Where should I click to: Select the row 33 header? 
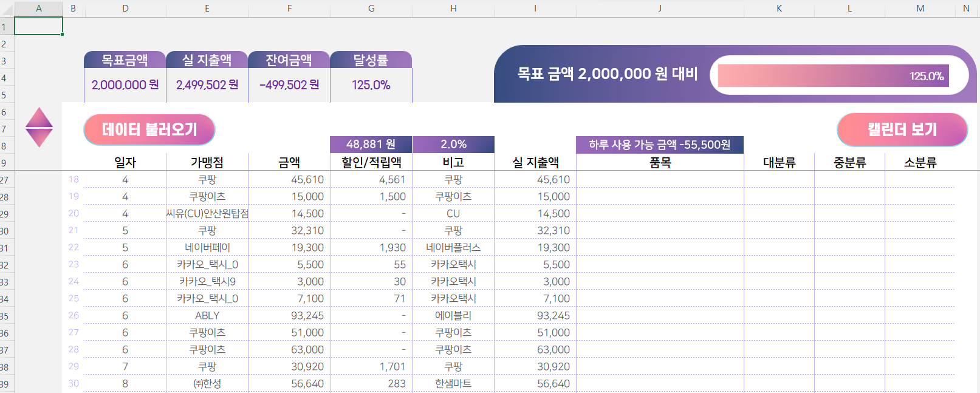point(5,282)
